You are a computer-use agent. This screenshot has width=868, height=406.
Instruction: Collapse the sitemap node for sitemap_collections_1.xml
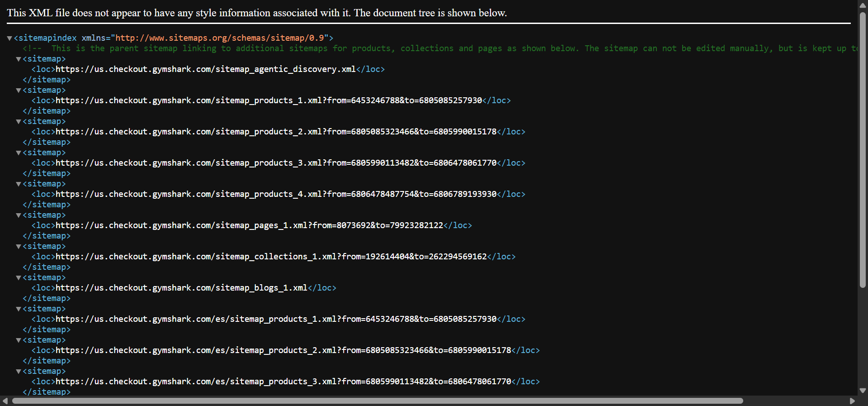click(19, 246)
